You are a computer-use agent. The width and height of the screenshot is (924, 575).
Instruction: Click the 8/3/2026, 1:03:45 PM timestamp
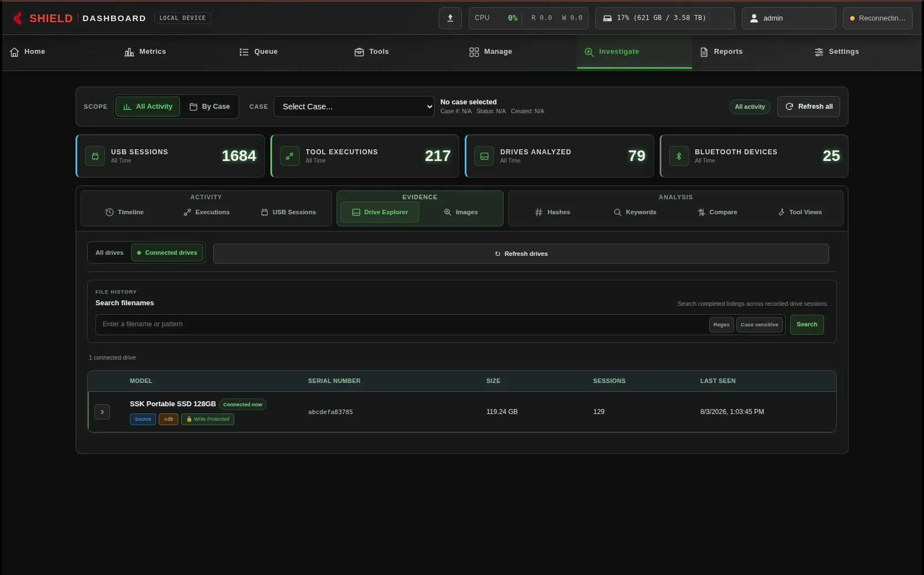pyautogui.click(x=732, y=412)
